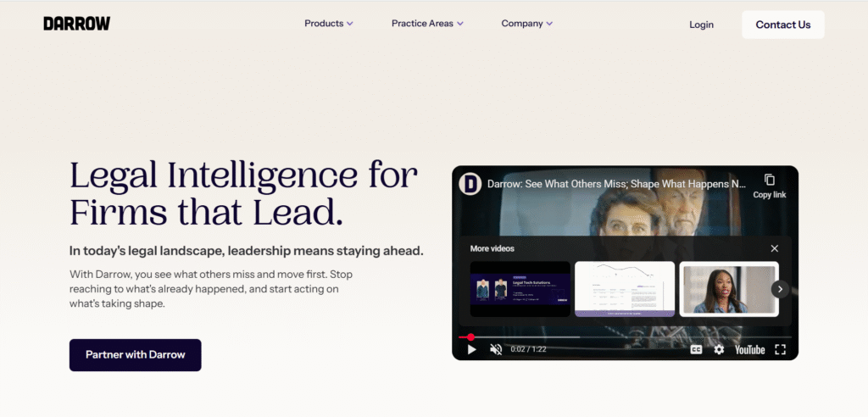Screen dimensions: 868x417
Task: Unmute the video sound
Action: pos(496,349)
